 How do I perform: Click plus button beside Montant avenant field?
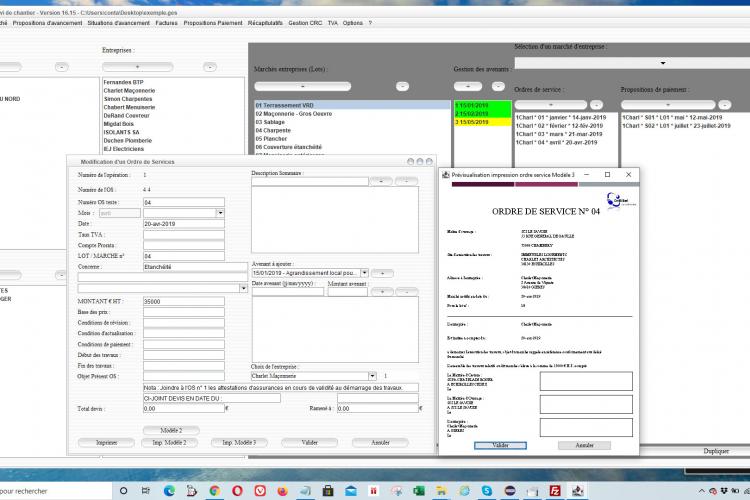point(382,291)
